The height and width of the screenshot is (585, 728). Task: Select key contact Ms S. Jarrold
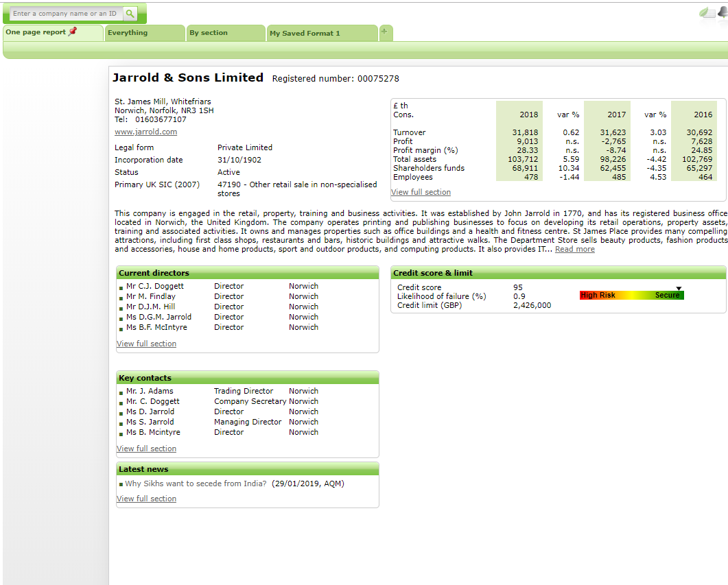(150, 422)
